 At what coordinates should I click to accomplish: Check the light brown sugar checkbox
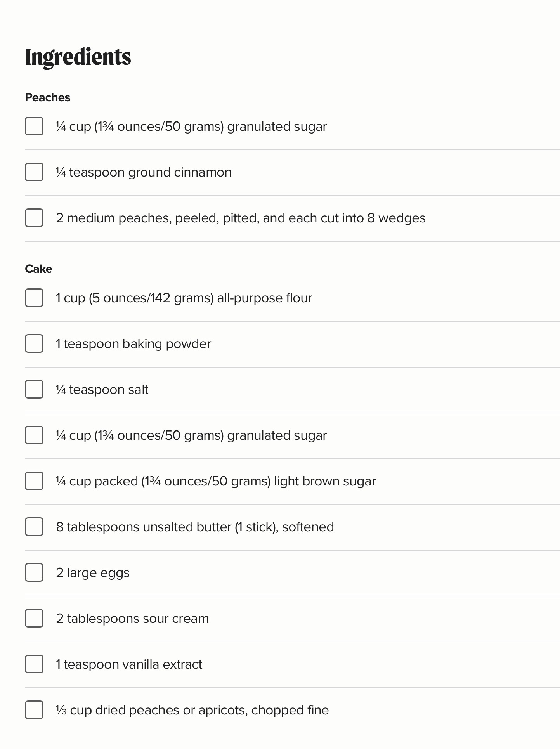(x=34, y=481)
